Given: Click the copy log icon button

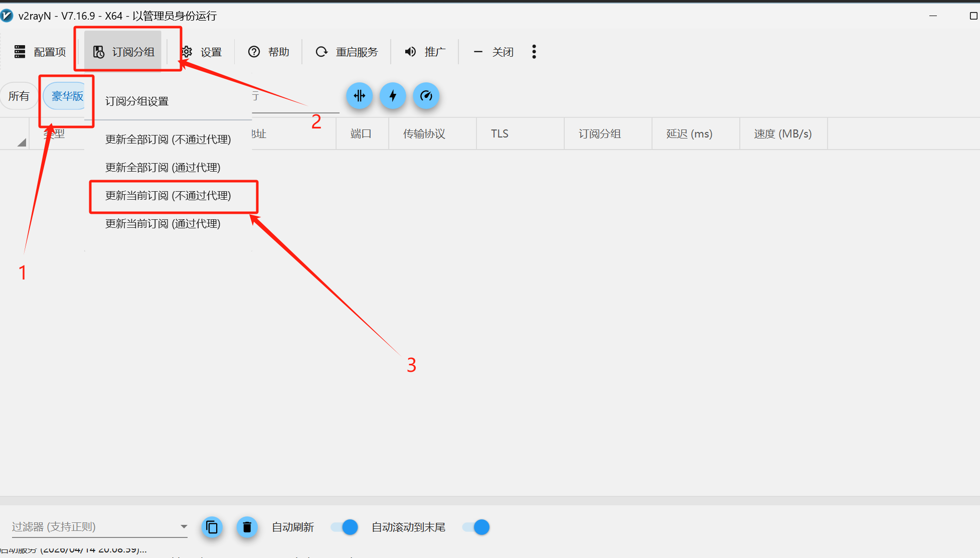Looking at the screenshot, I should (x=212, y=527).
